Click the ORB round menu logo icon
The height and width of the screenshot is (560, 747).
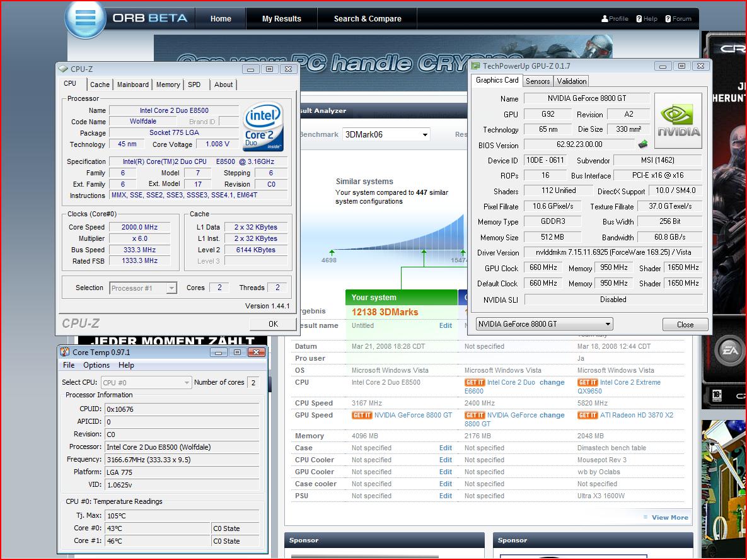(85, 18)
